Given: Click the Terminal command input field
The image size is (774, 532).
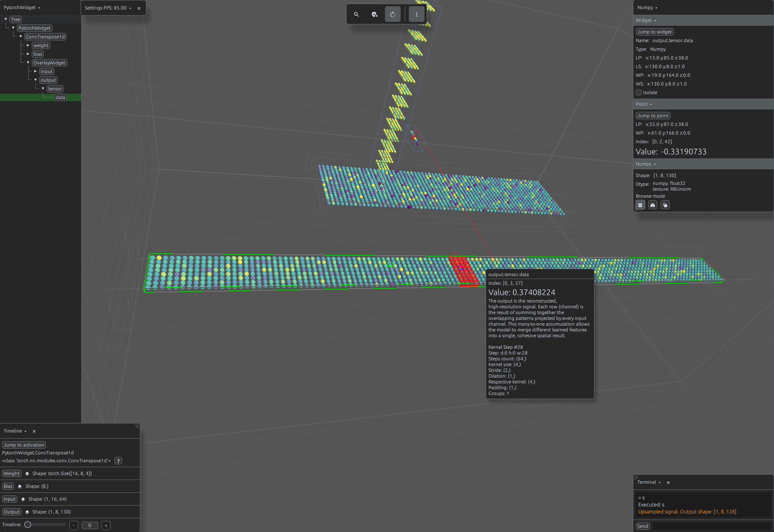Looking at the screenshot, I should (712, 527).
